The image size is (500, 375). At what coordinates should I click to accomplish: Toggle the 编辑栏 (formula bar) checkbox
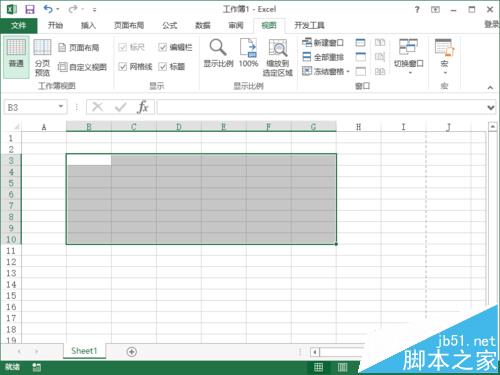click(x=175, y=47)
